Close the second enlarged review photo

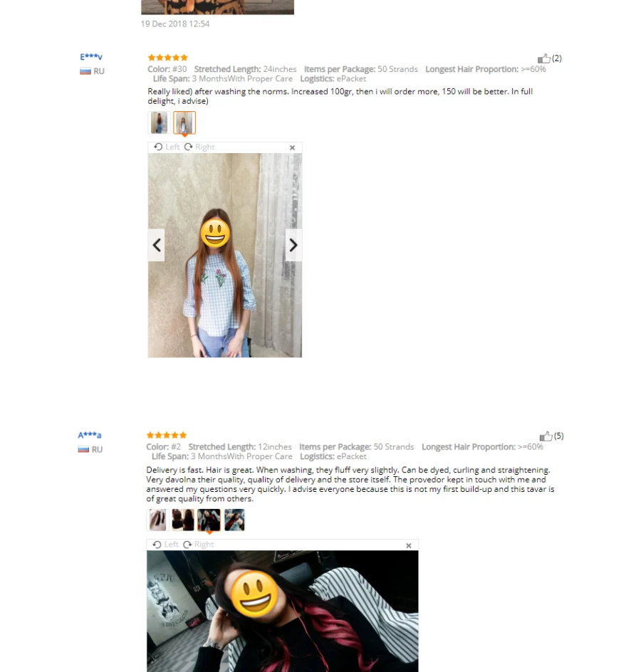click(x=409, y=545)
